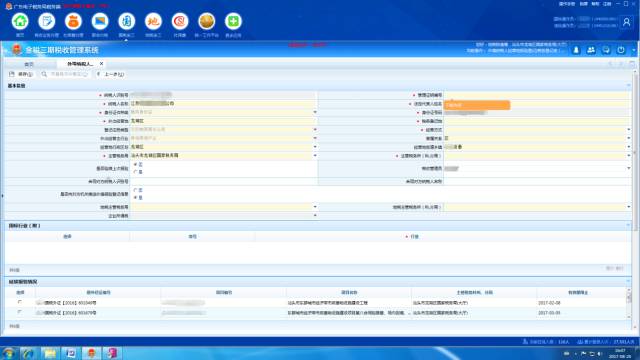Click the 纳税人名称 input field
Image resolution: width=640 pixels, height=360 pixels.
tap(223, 104)
